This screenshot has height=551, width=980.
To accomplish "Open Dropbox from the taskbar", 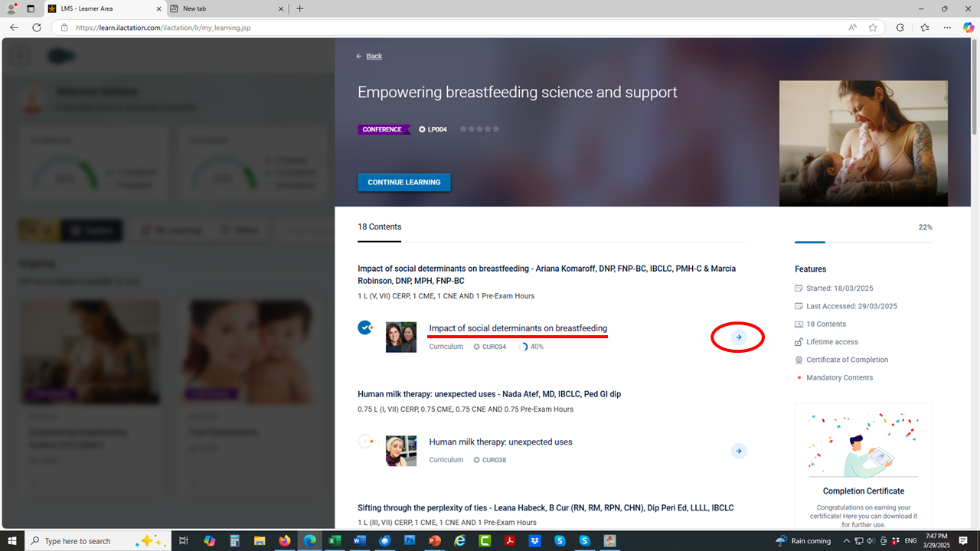I will click(535, 540).
